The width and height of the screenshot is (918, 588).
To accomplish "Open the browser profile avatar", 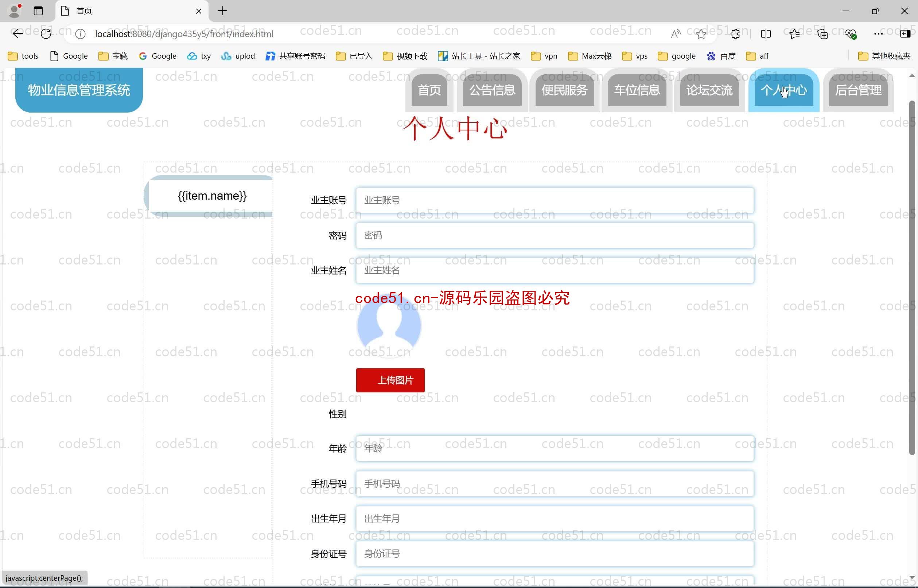I will 15,11.
